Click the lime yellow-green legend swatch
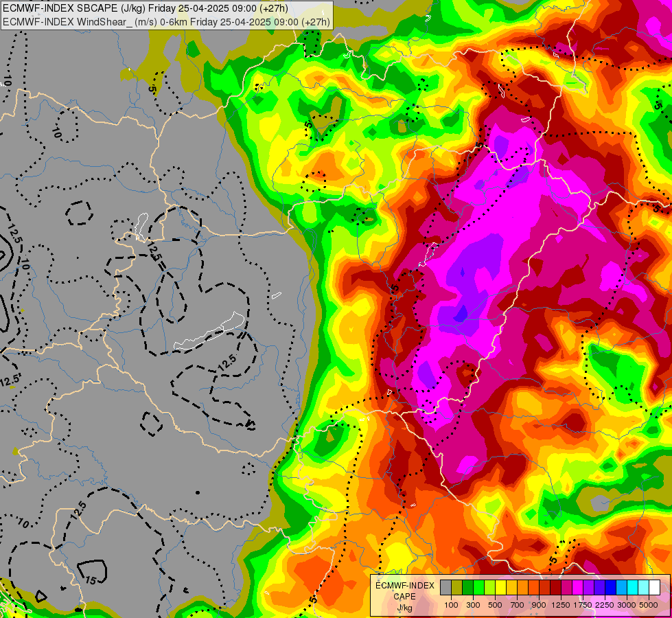The height and width of the screenshot is (618, 672). (490, 588)
